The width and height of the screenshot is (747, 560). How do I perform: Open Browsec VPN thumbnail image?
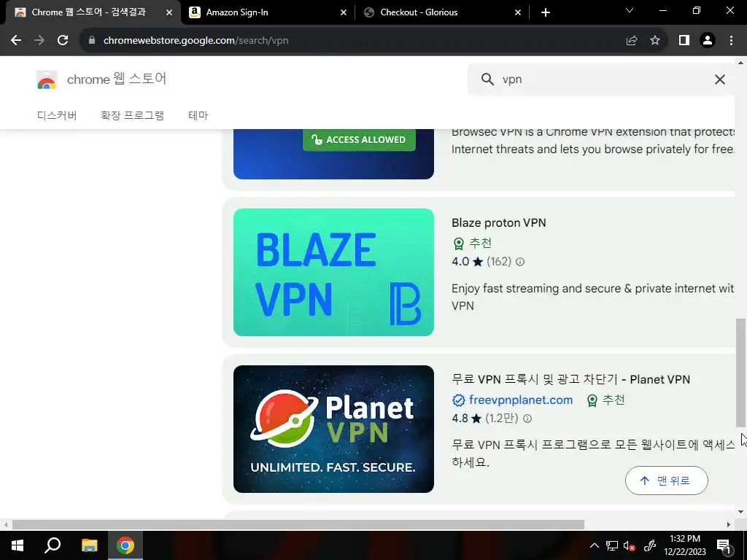(333, 155)
